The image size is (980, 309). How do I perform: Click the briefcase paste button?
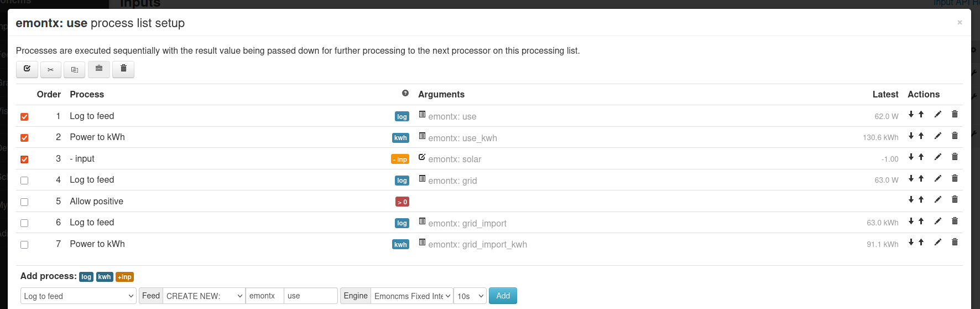(99, 69)
